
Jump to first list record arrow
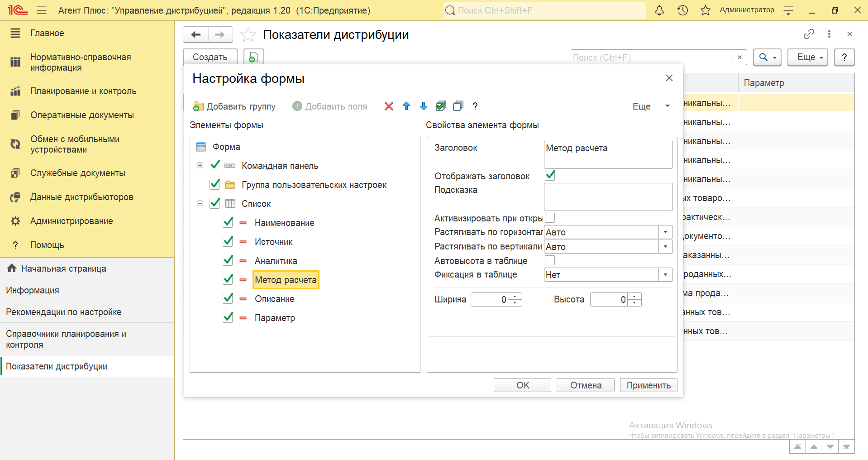pyautogui.click(x=797, y=447)
